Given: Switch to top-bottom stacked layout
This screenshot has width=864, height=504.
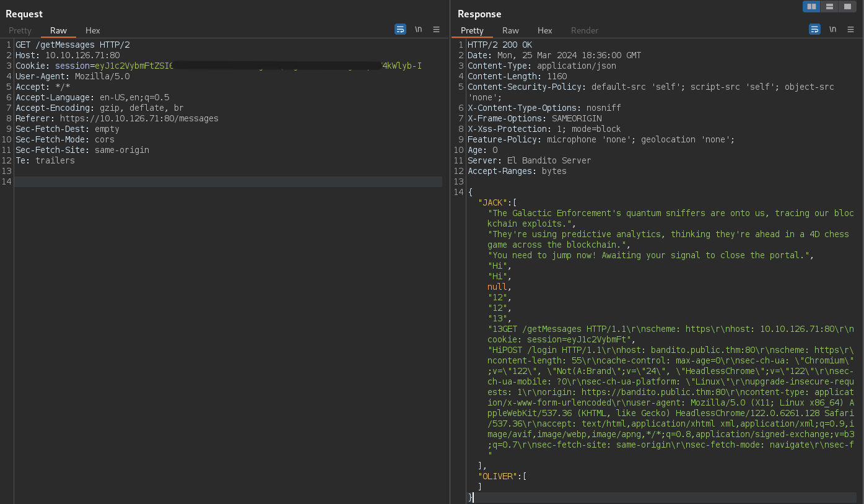Looking at the screenshot, I should (829, 7).
